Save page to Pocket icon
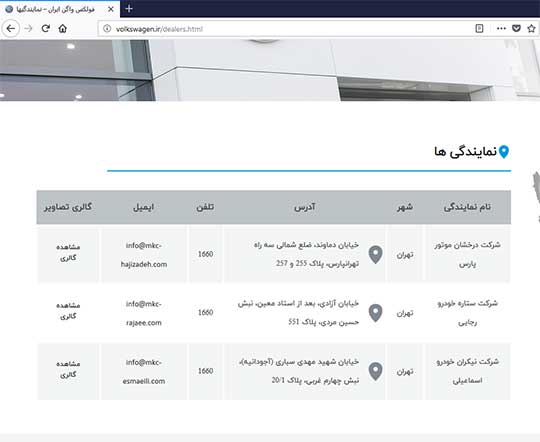This screenshot has width=540, height=442. (516, 29)
